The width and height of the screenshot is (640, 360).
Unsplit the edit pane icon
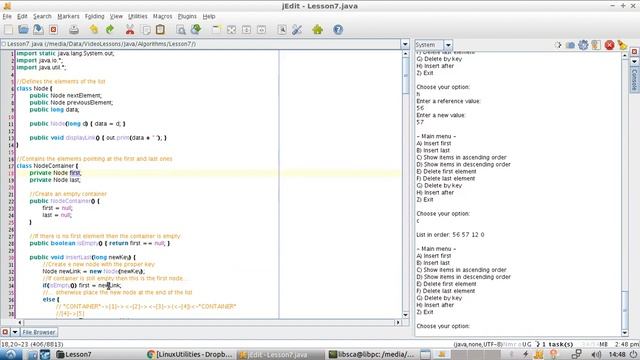[x=231, y=29]
